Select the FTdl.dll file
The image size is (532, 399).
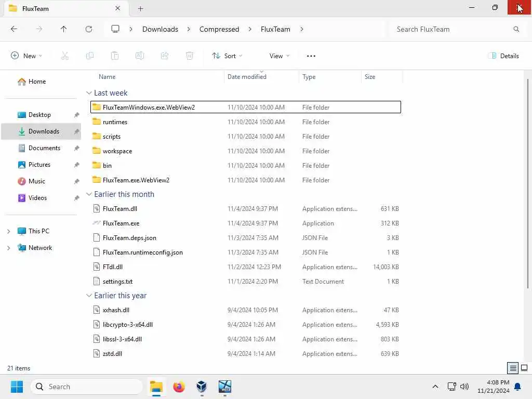coord(246,267)
